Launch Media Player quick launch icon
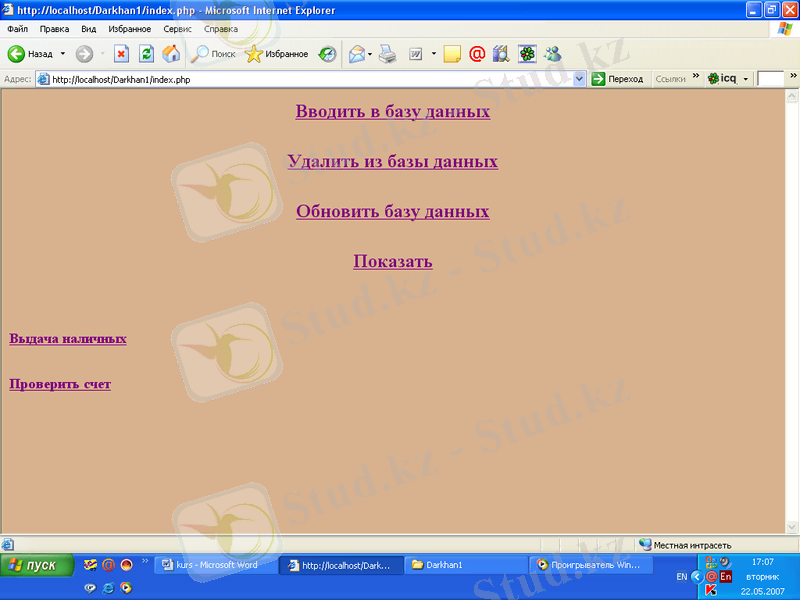The height and width of the screenshot is (600, 800). 126,588
